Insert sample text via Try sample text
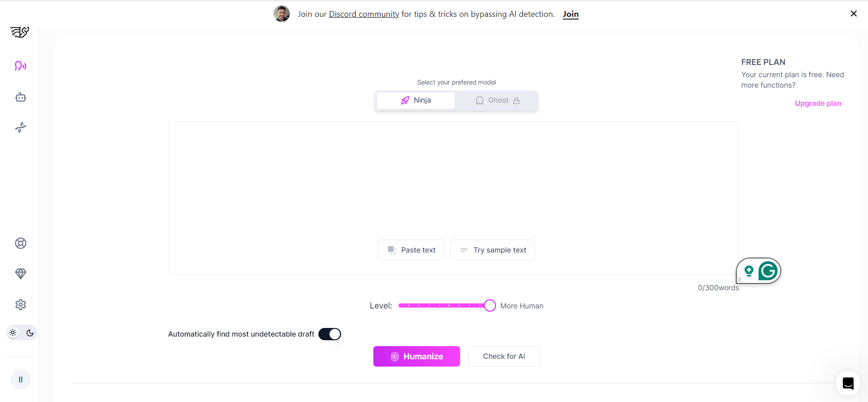The width and height of the screenshot is (868, 402). 492,250
